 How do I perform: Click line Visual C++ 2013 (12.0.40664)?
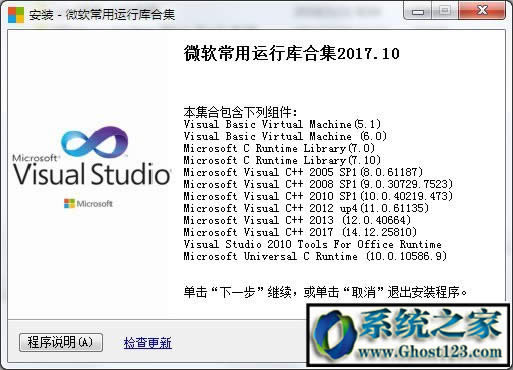297,220
